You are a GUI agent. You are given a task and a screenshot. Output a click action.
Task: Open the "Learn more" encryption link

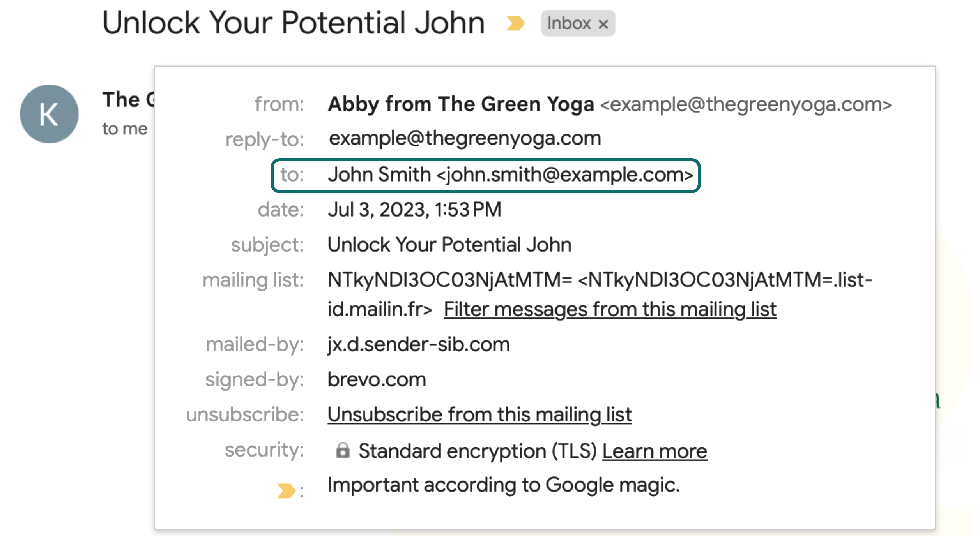click(655, 451)
